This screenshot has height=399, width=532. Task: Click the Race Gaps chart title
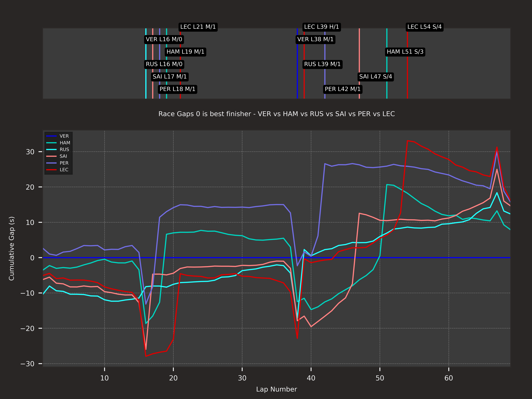277,114
